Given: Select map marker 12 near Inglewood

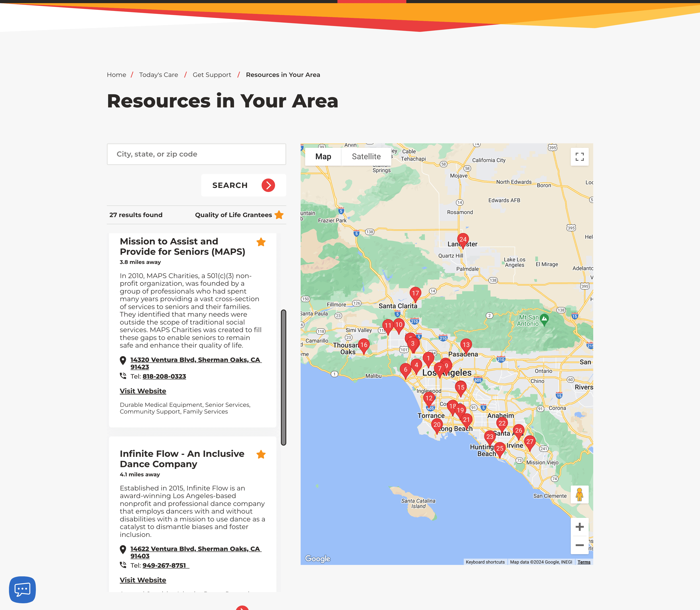Looking at the screenshot, I should click(429, 399).
